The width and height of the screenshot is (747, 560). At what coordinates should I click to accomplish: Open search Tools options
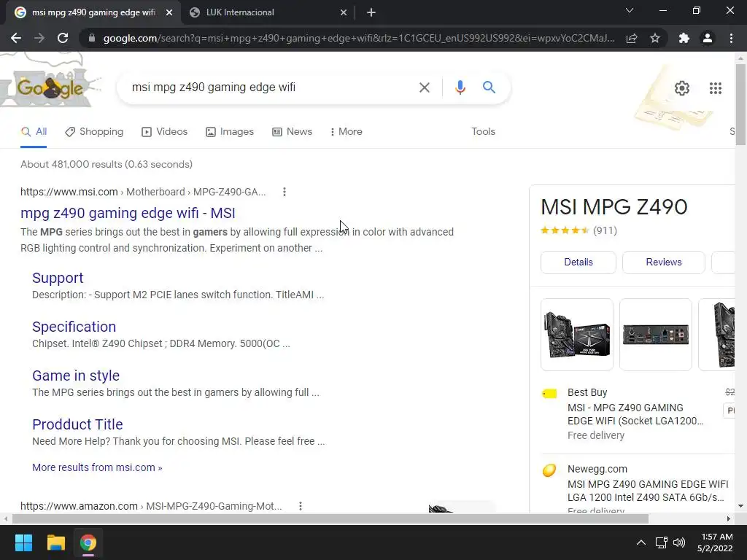(x=483, y=132)
